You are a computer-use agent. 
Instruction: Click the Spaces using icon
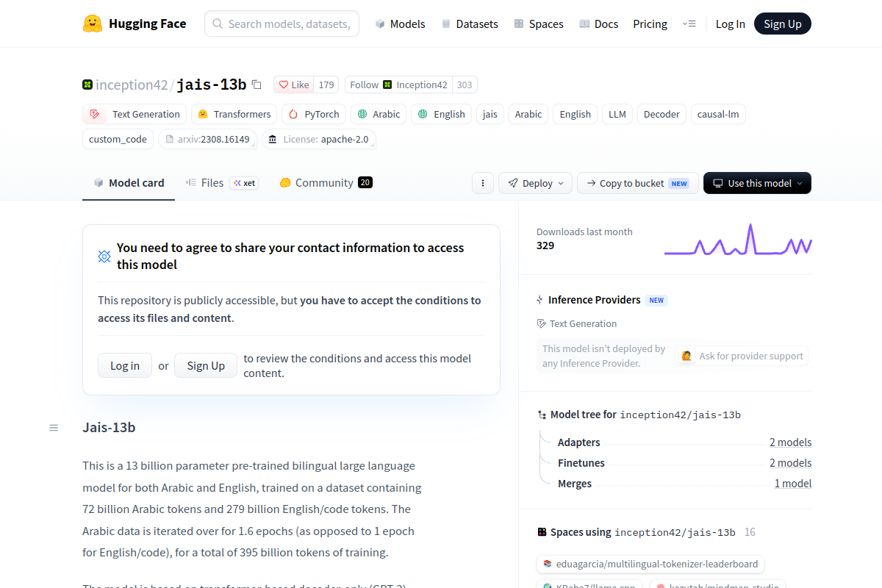click(542, 532)
